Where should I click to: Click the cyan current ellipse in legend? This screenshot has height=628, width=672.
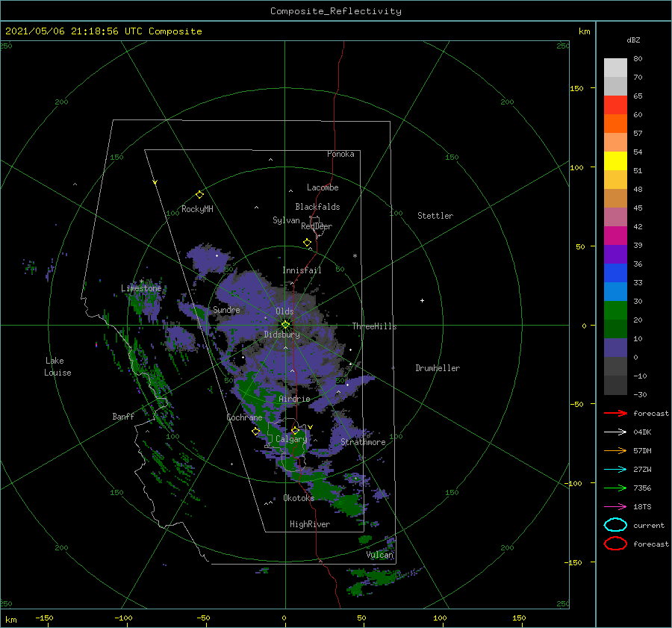point(615,525)
